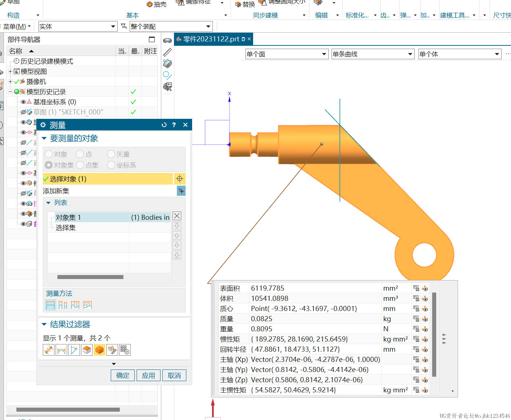Click the 选择对象 (1) row
This screenshot has width=511, height=420.
point(108,179)
